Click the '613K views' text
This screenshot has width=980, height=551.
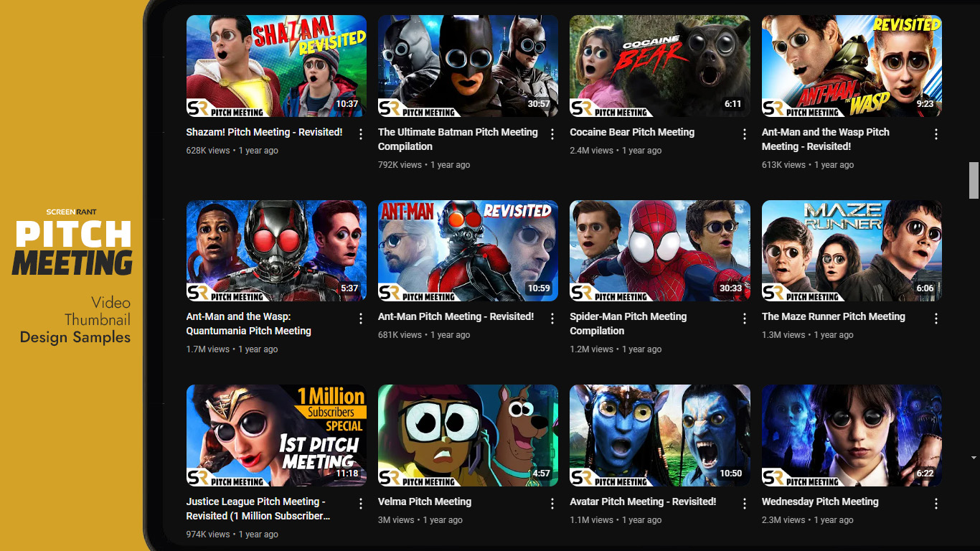click(783, 165)
